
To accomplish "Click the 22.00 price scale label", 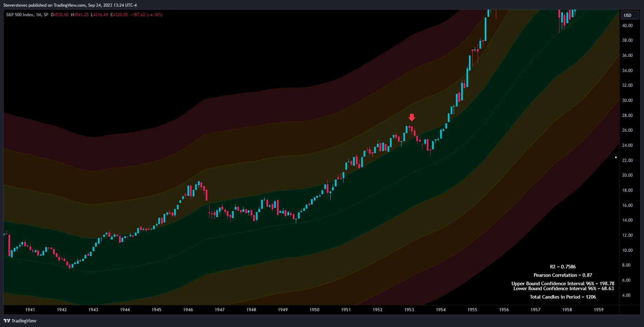I will [x=627, y=160].
